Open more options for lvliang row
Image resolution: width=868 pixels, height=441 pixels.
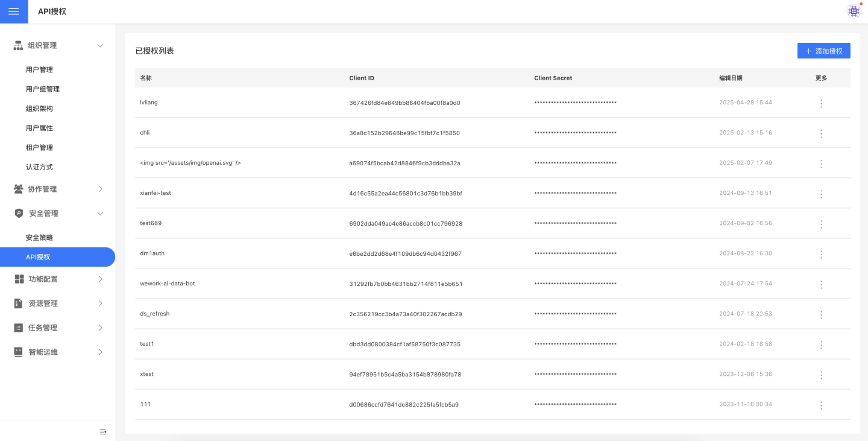point(821,103)
